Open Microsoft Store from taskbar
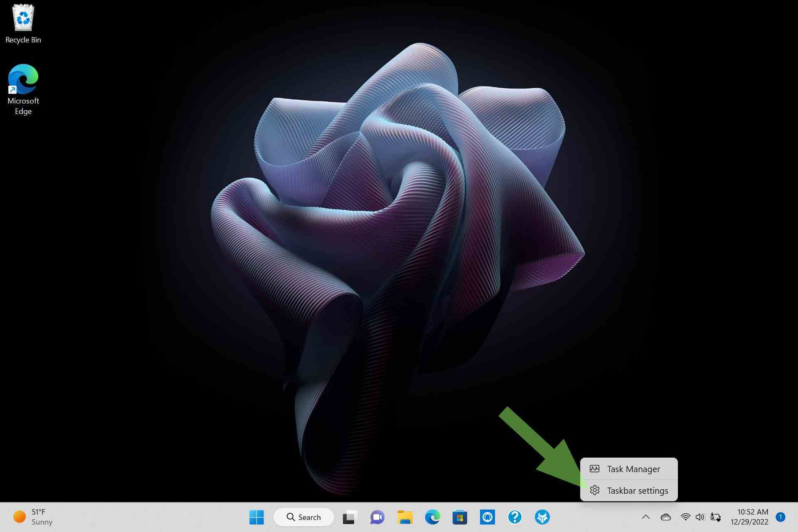 [460, 516]
